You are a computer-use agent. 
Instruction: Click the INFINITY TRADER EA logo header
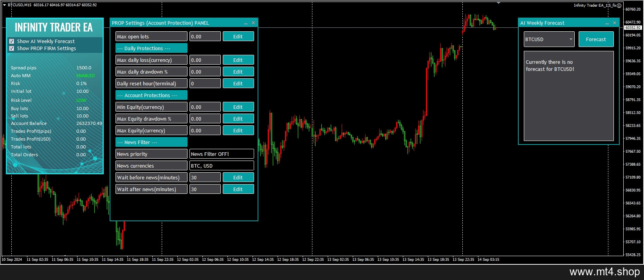pyautogui.click(x=54, y=27)
